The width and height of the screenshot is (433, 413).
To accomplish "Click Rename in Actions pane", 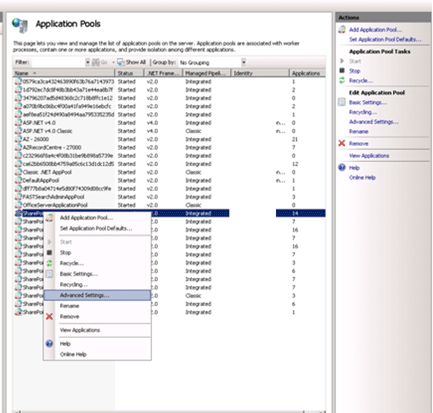I will (x=359, y=131).
